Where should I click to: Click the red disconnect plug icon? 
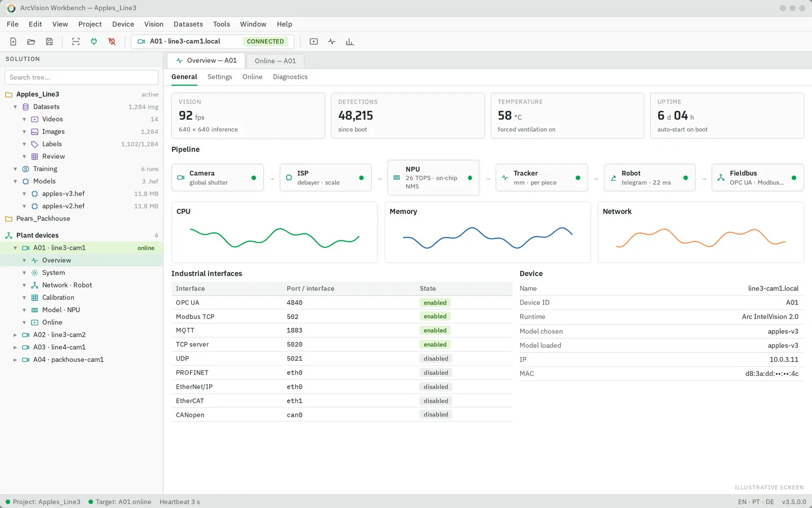coord(112,42)
